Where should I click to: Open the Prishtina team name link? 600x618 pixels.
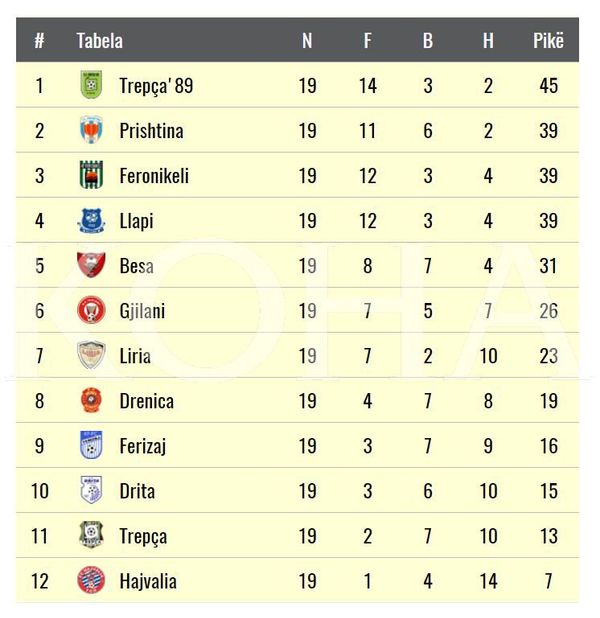coord(151,131)
